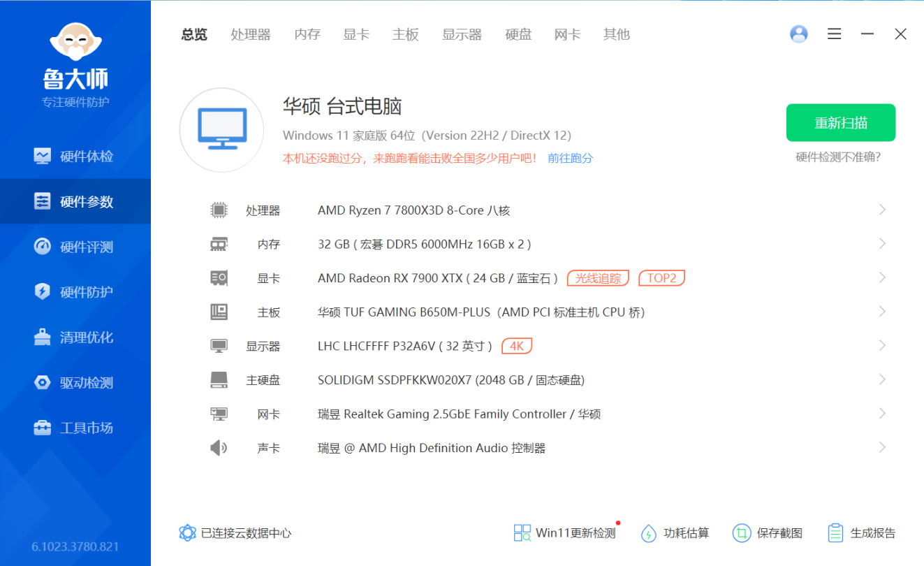This screenshot has height=566, width=924.
Task: Expand the 主板 row chevron
Action: click(x=882, y=312)
